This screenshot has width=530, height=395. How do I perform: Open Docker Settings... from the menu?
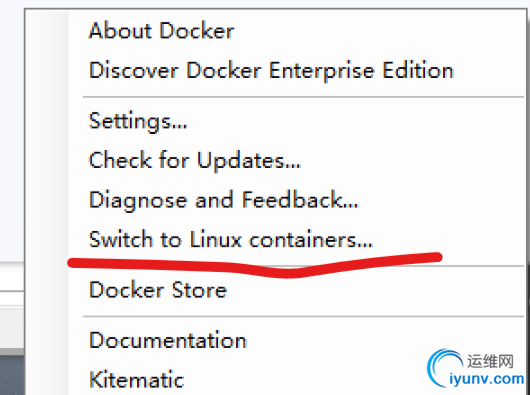(x=138, y=121)
